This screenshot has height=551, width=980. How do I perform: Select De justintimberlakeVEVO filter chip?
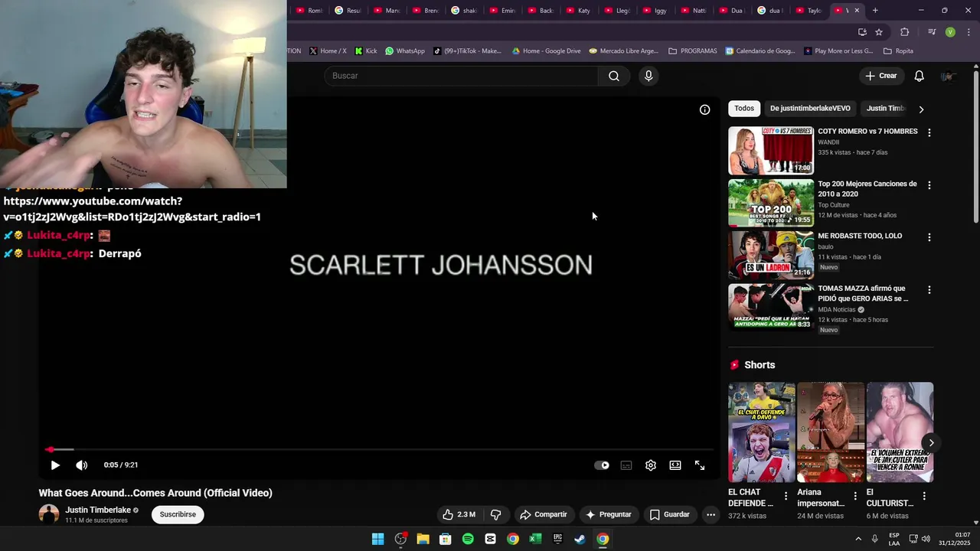(x=810, y=109)
